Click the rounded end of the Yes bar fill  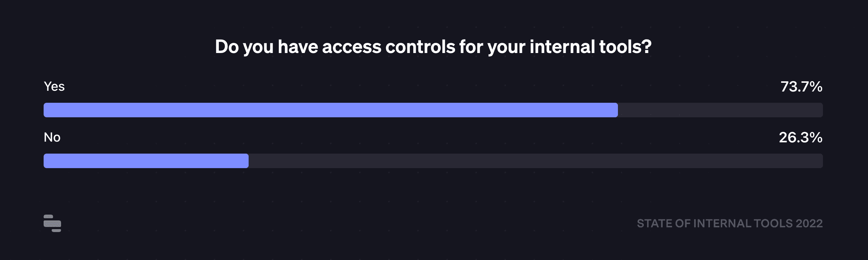click(615, 110)
